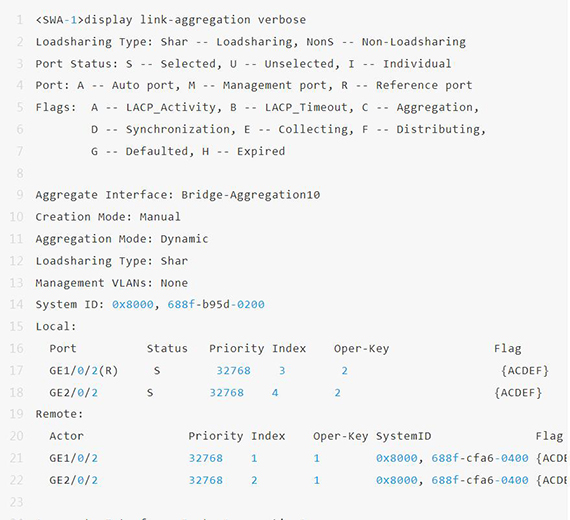Click the 'Remote:' label

(59, 414)
